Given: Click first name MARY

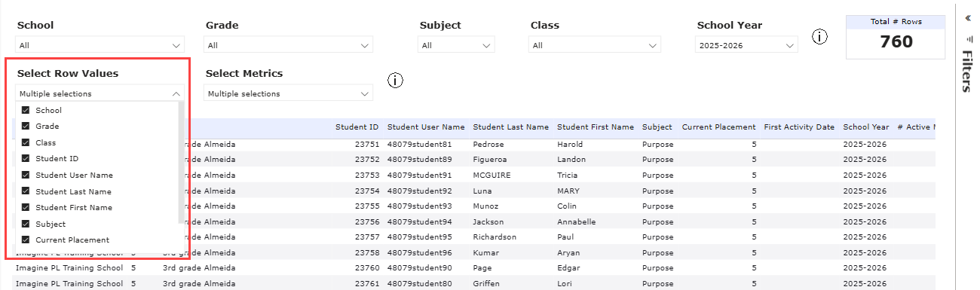Looking at the screenshot, I should [568, 191].
